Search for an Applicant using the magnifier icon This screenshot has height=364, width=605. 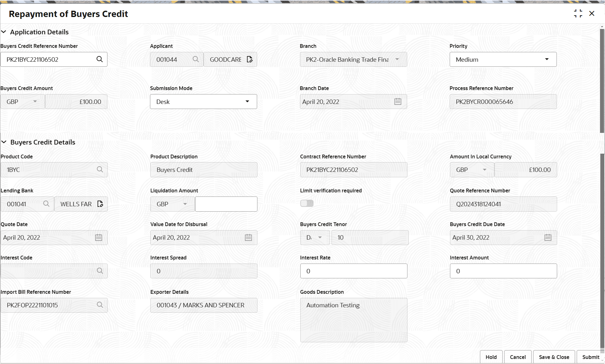[196, 59]
